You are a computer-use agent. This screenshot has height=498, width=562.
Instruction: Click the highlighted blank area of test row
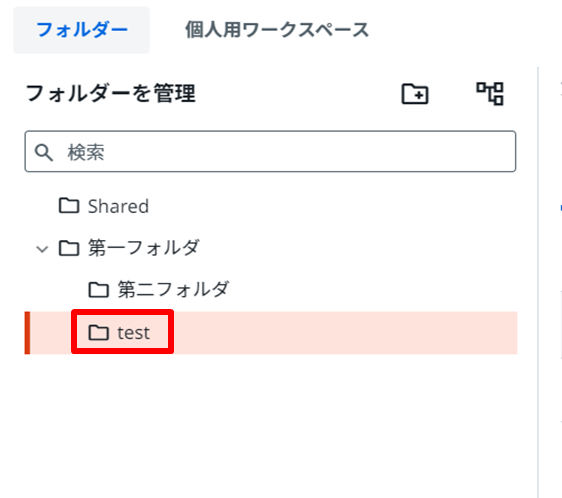click(344, 333)
